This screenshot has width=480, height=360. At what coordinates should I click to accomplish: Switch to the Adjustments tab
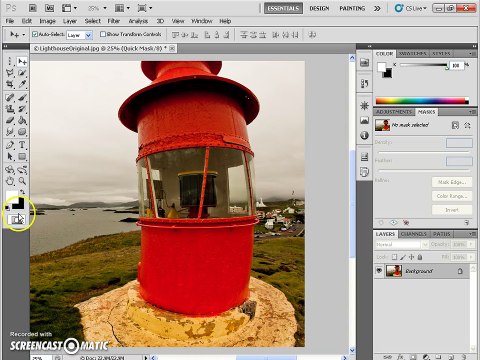(x=394, y=112)
